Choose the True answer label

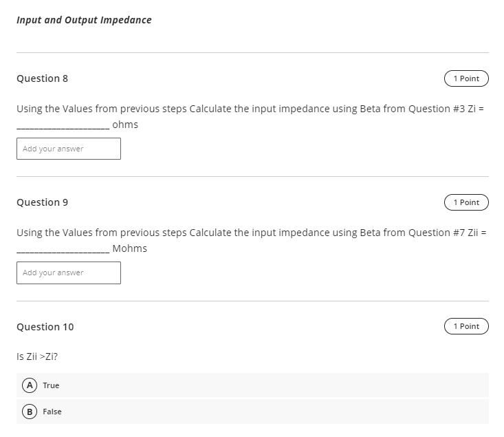[x=51, y=385]
